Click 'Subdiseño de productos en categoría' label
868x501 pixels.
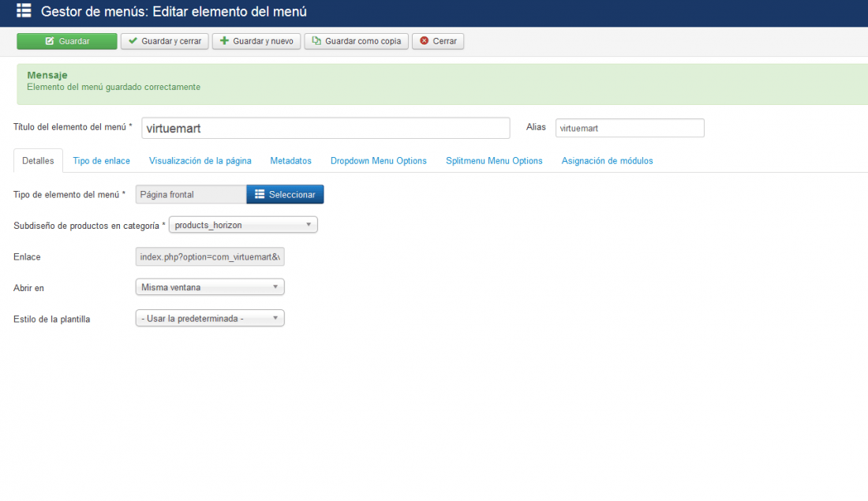[89, 226]
